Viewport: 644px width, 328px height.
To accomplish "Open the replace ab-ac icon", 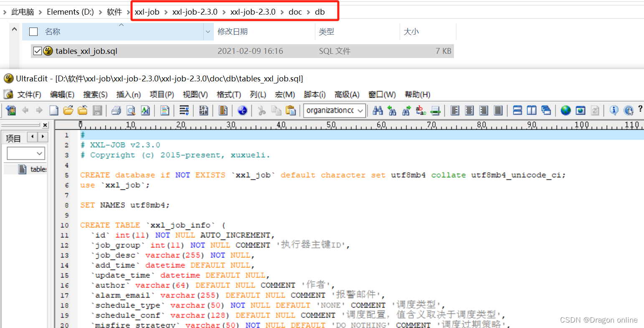I will click(421, 110).
